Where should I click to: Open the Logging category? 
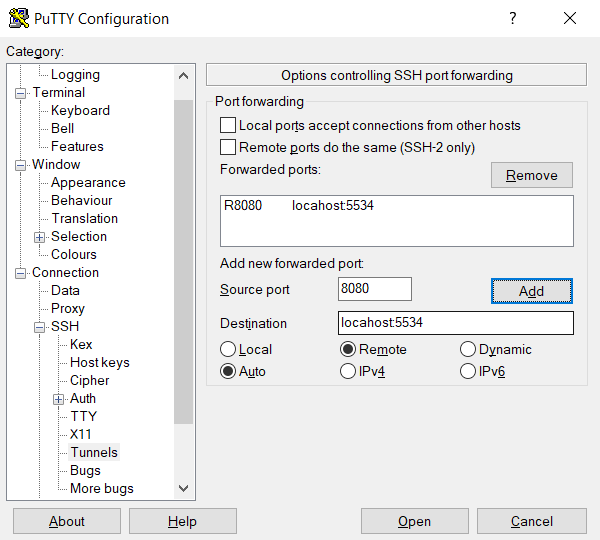(75, 75)
